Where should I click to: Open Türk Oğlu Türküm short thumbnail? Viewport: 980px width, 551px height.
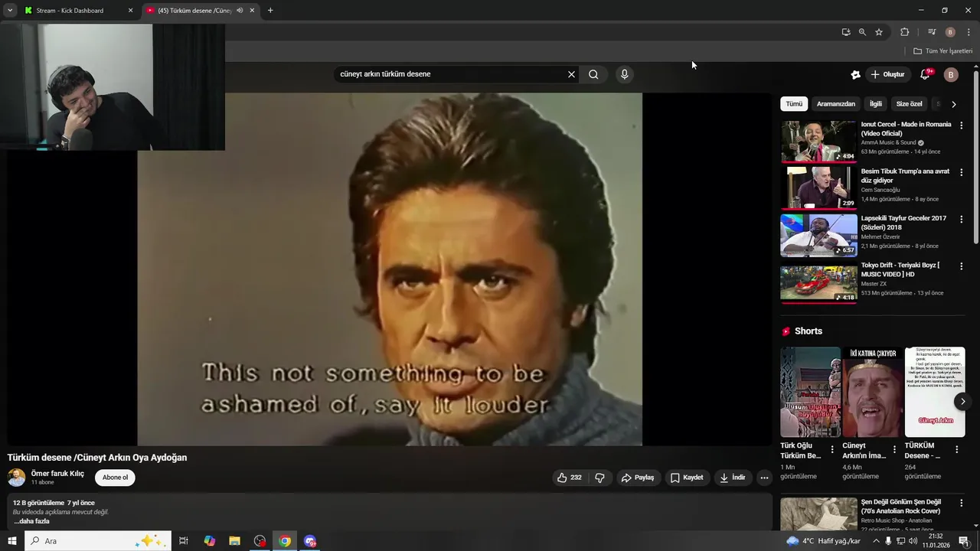tap(810, 392)
